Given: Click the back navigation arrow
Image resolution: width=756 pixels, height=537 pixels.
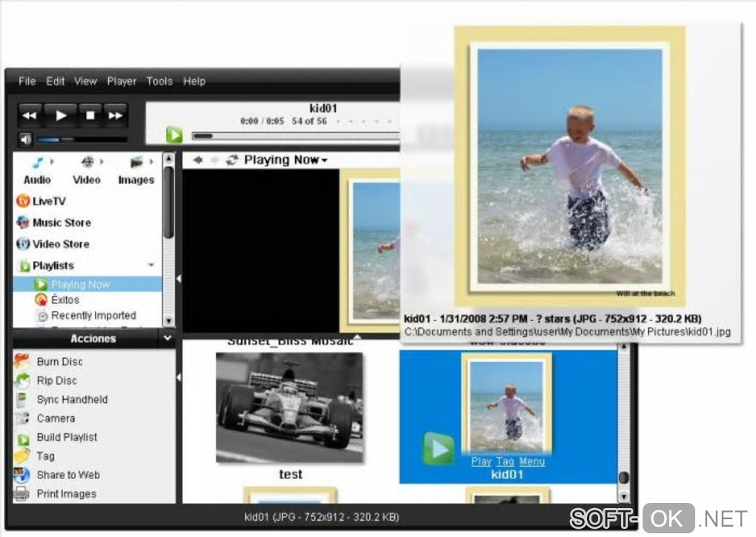Looking at the screenshot, I should (x=198, y=159).
